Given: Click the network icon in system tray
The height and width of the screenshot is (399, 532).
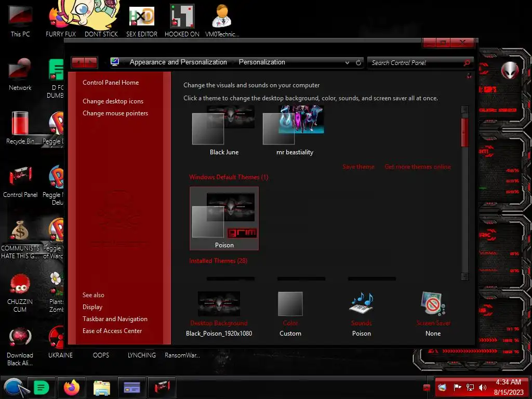Looking at the screenshot, I should pyautogui.click(x=470, y=387).
